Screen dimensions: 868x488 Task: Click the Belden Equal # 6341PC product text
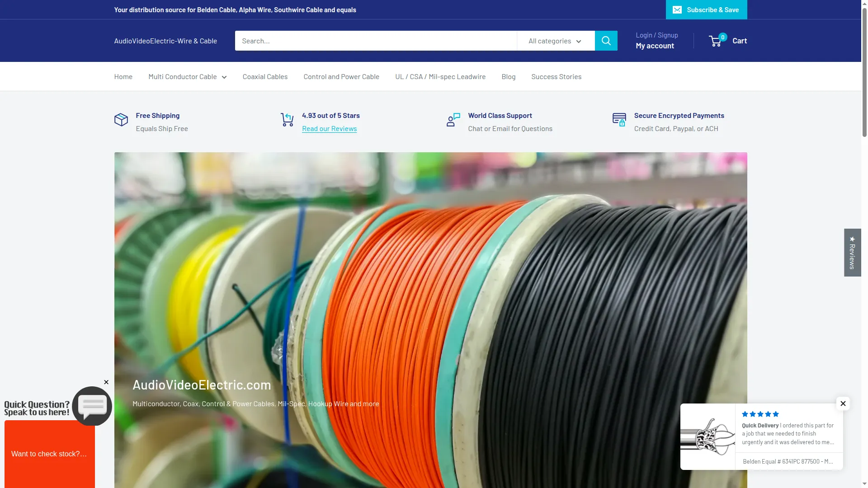788,461
